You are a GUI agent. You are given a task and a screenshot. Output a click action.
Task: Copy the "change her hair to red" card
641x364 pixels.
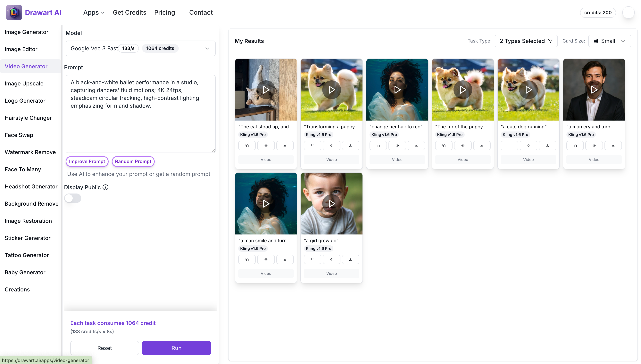pos(378,146)
